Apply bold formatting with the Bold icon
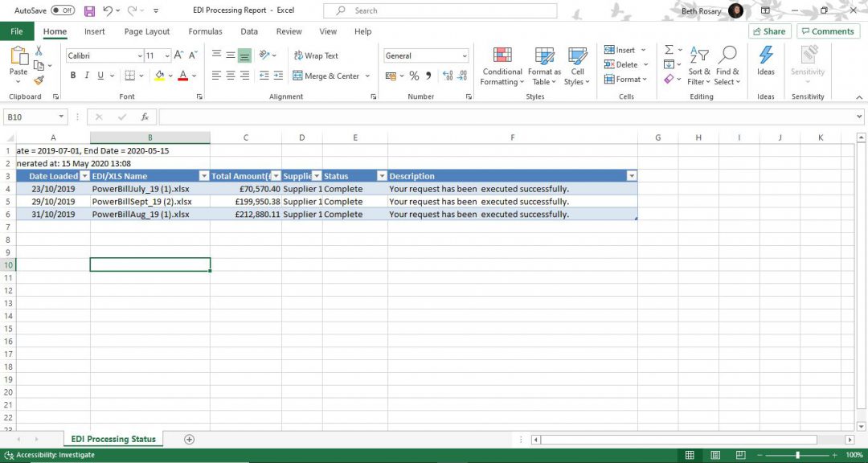Viewport: 868px width, 463px height. click(72, 75)
